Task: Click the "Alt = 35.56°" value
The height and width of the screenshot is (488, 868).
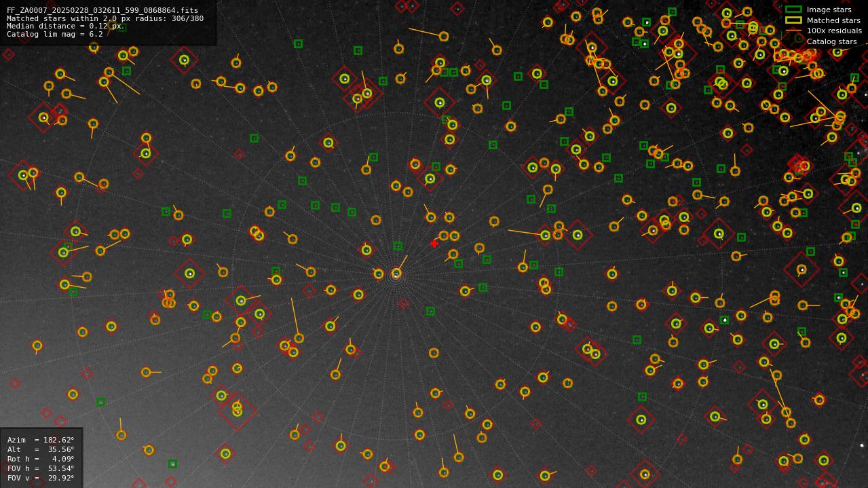Action: (x=41, y=449)
